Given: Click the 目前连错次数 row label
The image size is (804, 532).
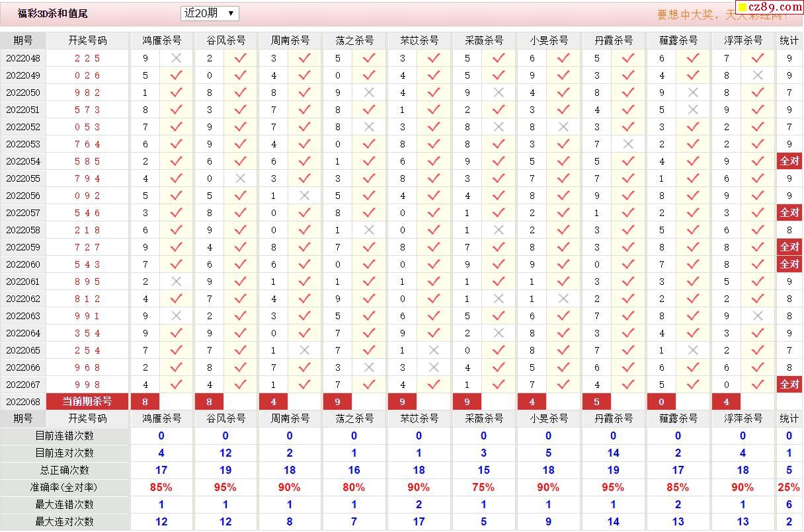Looking at the screenshot, I should 64,436.
